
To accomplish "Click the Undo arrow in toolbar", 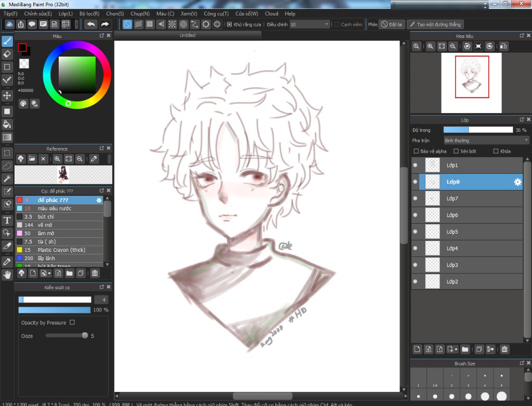I will tap(91, 24).
